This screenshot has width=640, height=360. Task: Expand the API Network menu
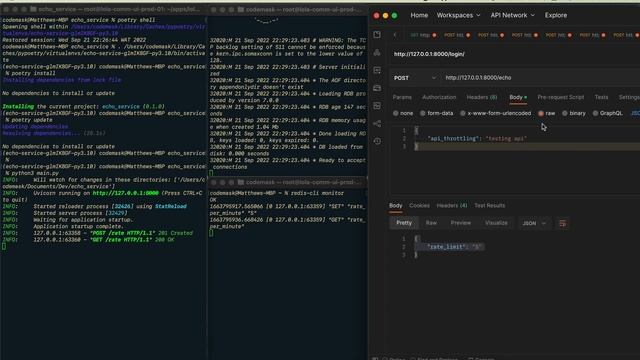click(x=512, y=15)
